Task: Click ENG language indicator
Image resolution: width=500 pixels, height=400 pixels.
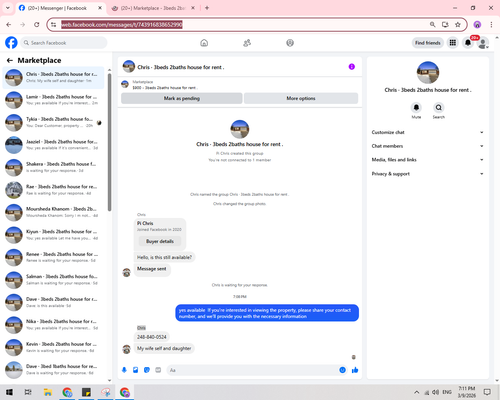Action: coord(447,392)
